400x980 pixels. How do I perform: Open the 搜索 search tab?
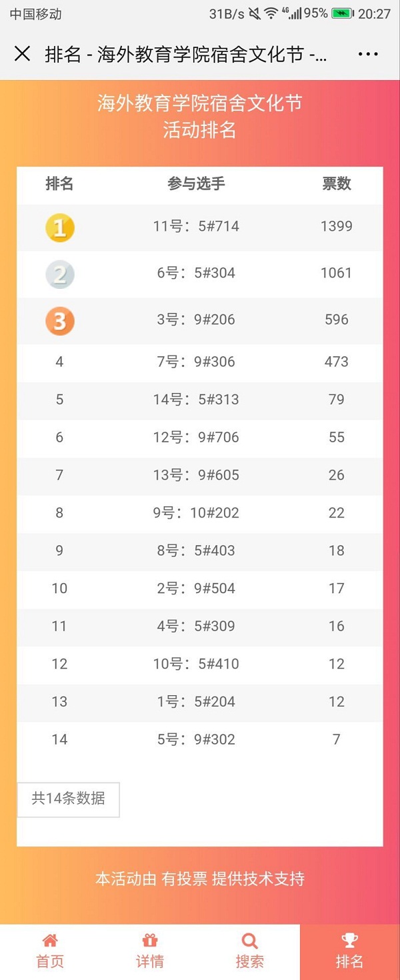tap(250, 951)
